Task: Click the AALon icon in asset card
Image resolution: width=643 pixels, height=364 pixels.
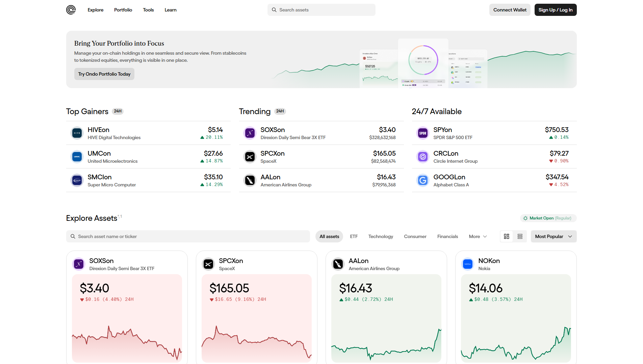Action: 338,264
